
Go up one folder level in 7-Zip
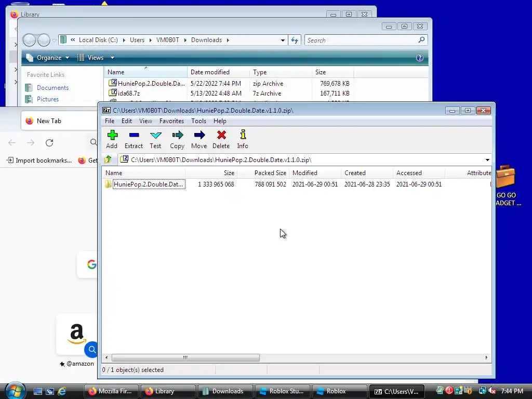[x=108, y=159]
